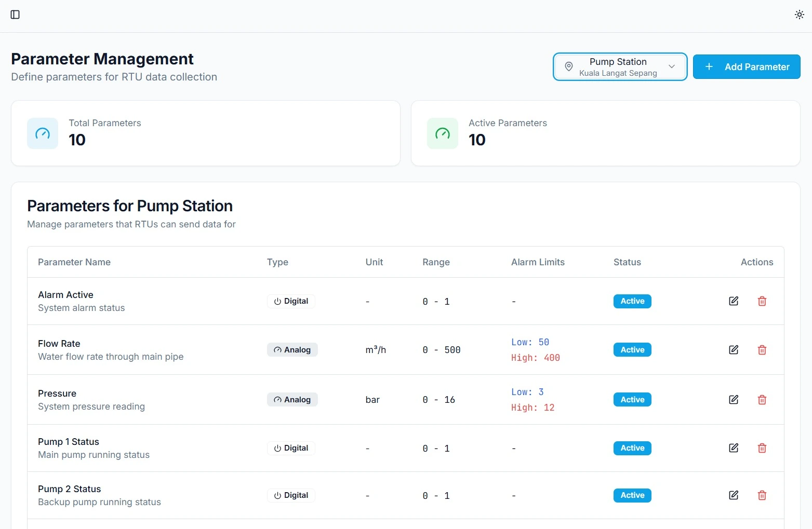Delete the Flow Rate parameter
Image resolution: width=812 pixels, height=529 pixels.
tap(762, 350)
